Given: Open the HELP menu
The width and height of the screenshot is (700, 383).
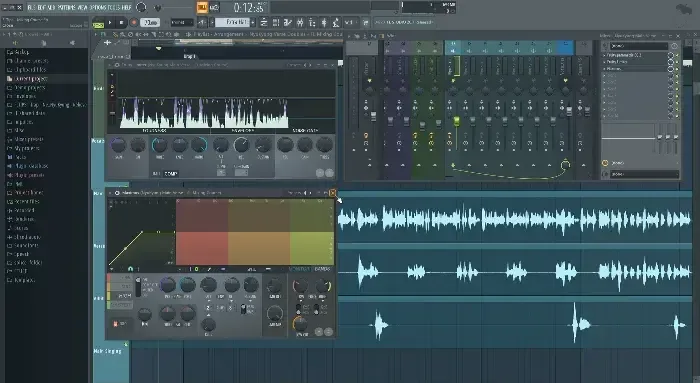Looking at the screenshot, I should 126,8.
